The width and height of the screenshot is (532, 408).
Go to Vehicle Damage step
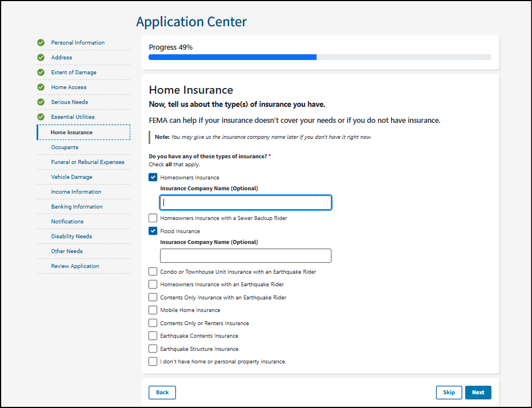(71, 177)
